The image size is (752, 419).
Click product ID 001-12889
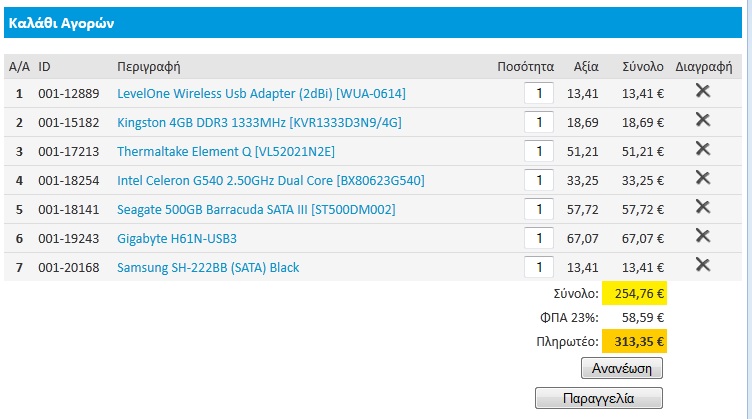click(x=69, y=93)
